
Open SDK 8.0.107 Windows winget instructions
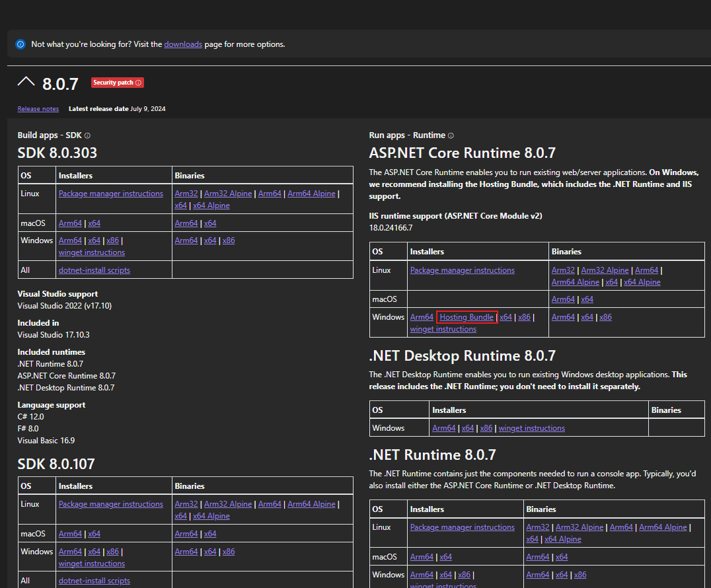pyautogui.click(x=92, y=564)
